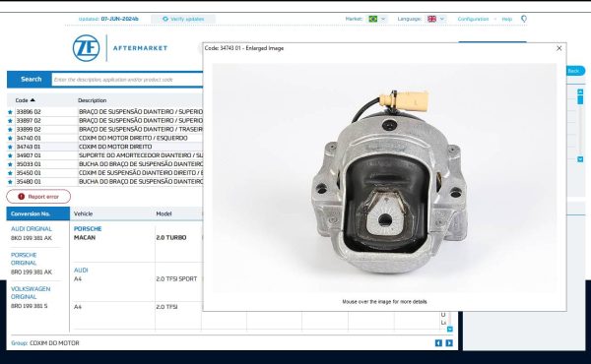Click the Model column header
The width and height of the screenshot is (591, 364).
164,213
